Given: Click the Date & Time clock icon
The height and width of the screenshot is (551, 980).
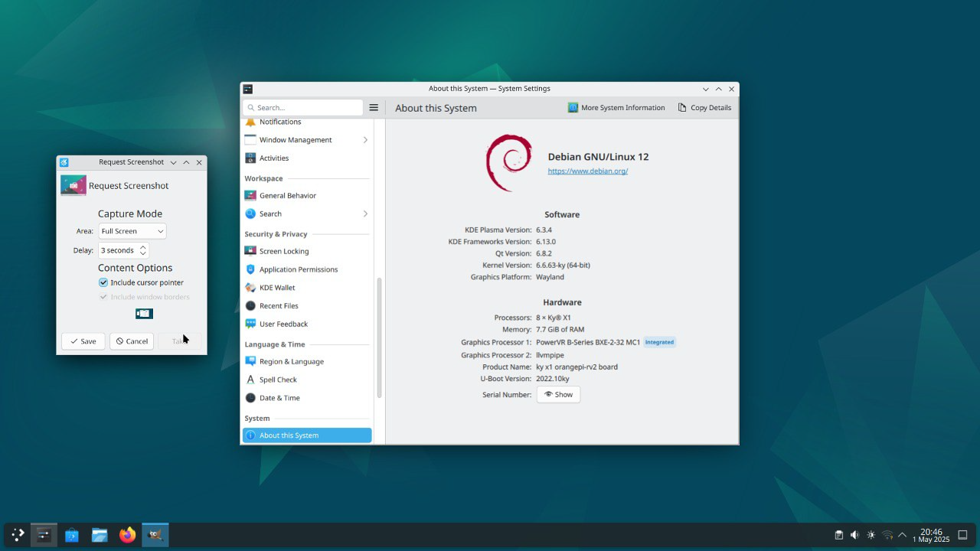Looking at the screenshot, I should point(250,398).
